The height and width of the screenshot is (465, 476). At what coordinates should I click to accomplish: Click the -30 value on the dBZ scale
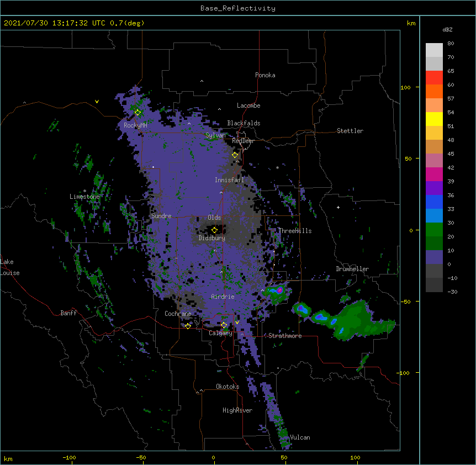point(452,292)
